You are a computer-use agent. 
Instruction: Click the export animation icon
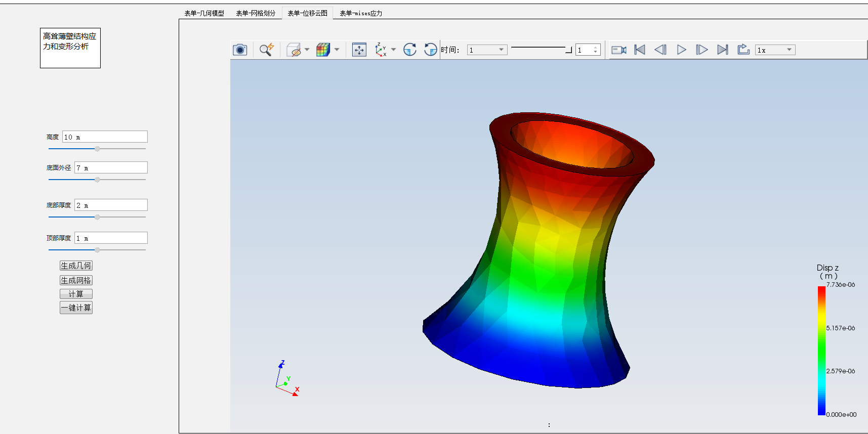point(743,50)
